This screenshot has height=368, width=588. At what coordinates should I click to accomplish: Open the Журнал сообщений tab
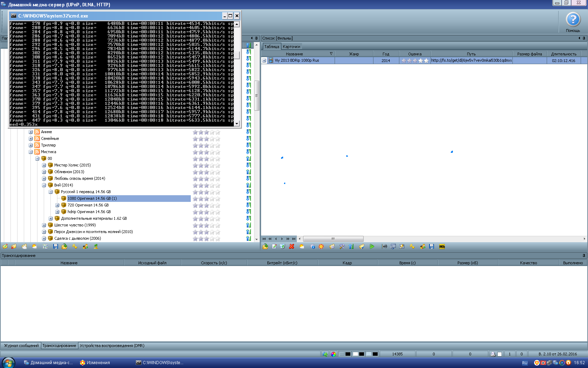pos(21,346)
